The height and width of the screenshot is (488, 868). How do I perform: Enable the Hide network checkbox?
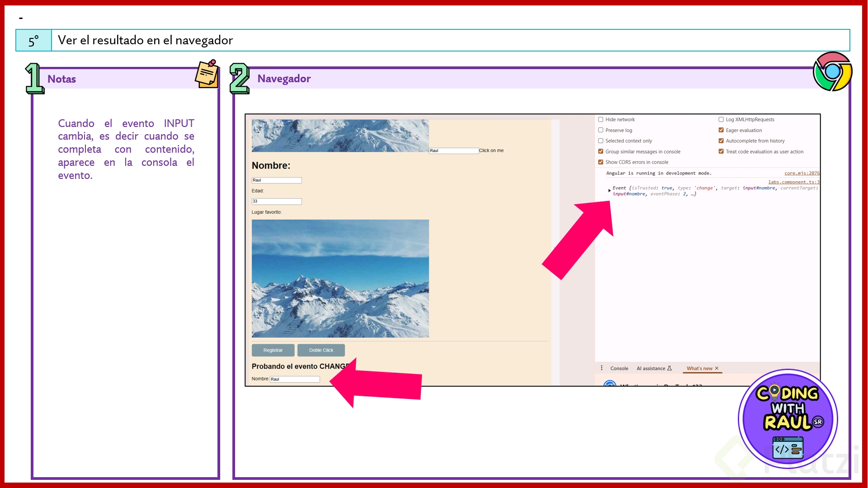[601, 120]
